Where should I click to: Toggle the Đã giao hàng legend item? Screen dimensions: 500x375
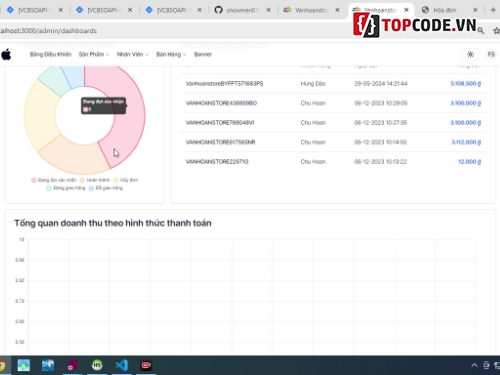(x=106, y=188)
